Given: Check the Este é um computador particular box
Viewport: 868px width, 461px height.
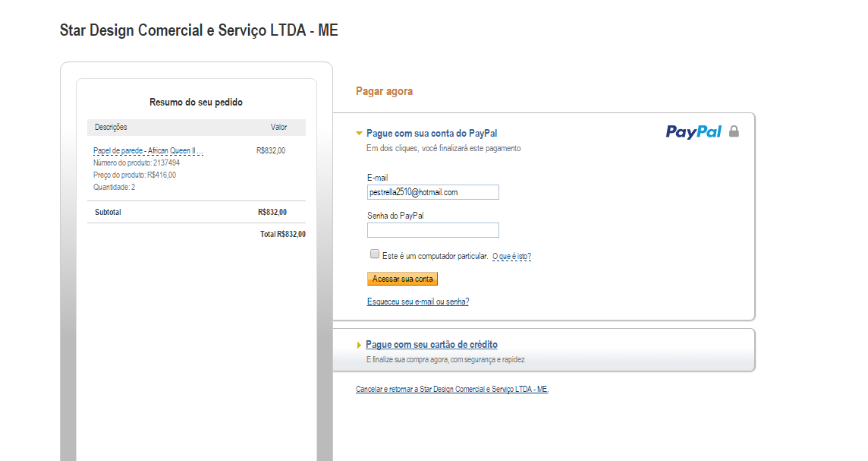Looking at the screenshot, I should point(375,254).
